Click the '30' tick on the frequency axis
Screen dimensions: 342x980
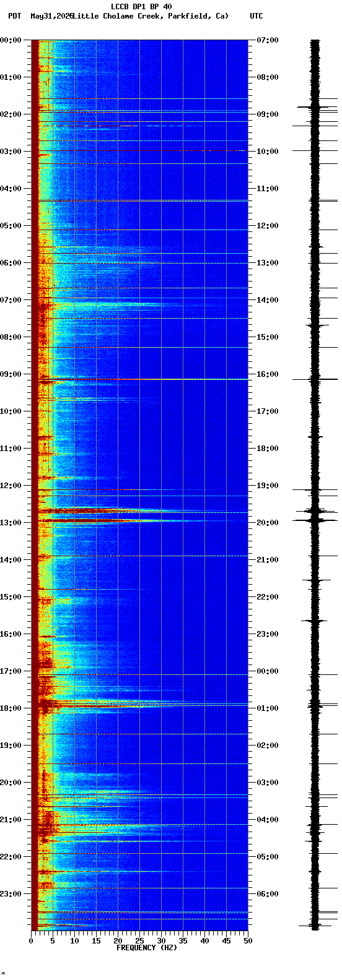click(x=161, y=941)
